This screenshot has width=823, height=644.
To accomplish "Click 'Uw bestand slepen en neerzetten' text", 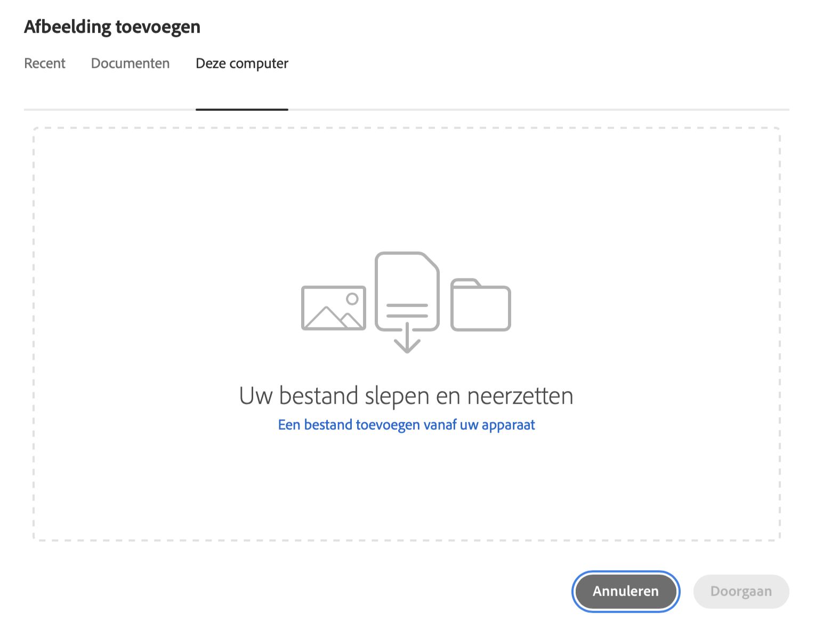I will click(x=406, y=396).
